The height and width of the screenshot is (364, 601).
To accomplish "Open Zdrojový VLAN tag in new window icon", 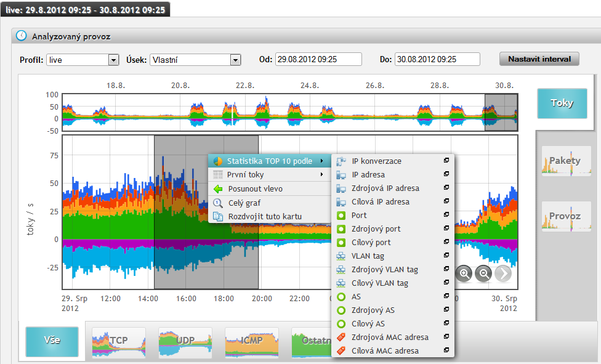I will coord(446,269).
